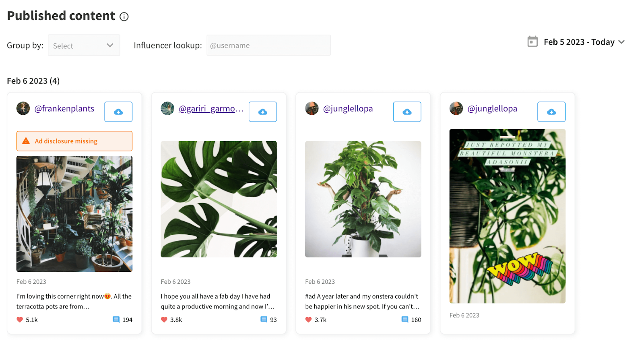The height and width of the screenshot is (343, 644).
Task: Download @frankenplants post via its cloud icon
Action: [118, 112]
